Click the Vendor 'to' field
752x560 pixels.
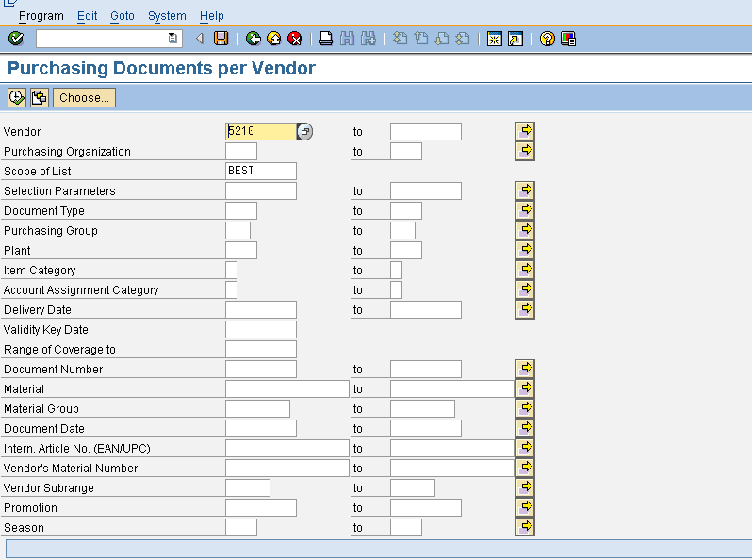[426, 131]
